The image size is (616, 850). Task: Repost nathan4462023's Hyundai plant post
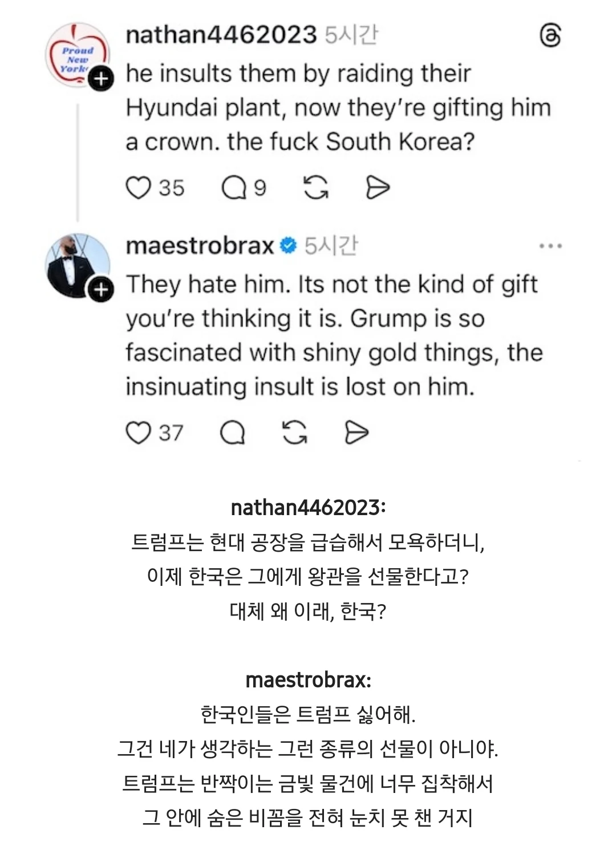(x=316, y=188)
